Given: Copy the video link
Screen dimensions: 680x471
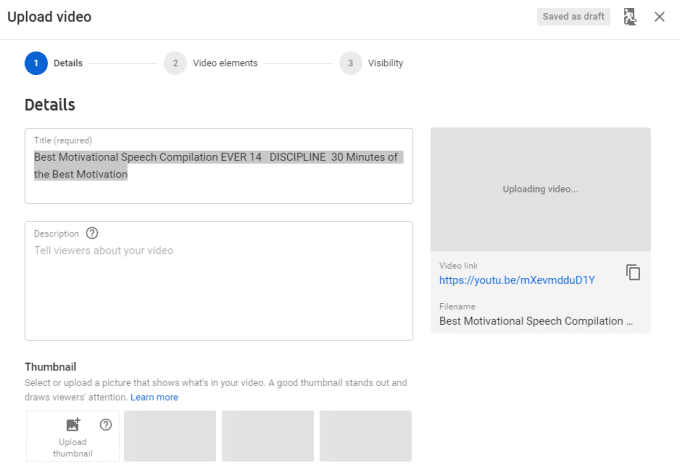Looking at the screenshot, I should [633, 272].
